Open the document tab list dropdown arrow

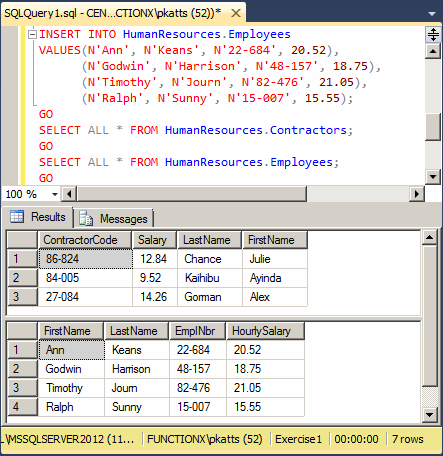click(432, 14)
